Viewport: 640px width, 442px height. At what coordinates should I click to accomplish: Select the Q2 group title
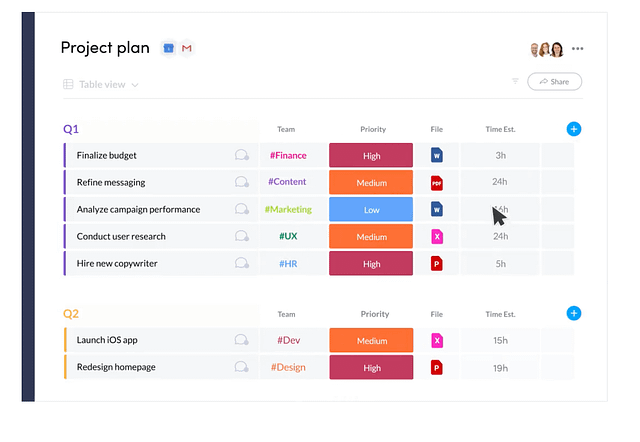[x=71, y=314]
